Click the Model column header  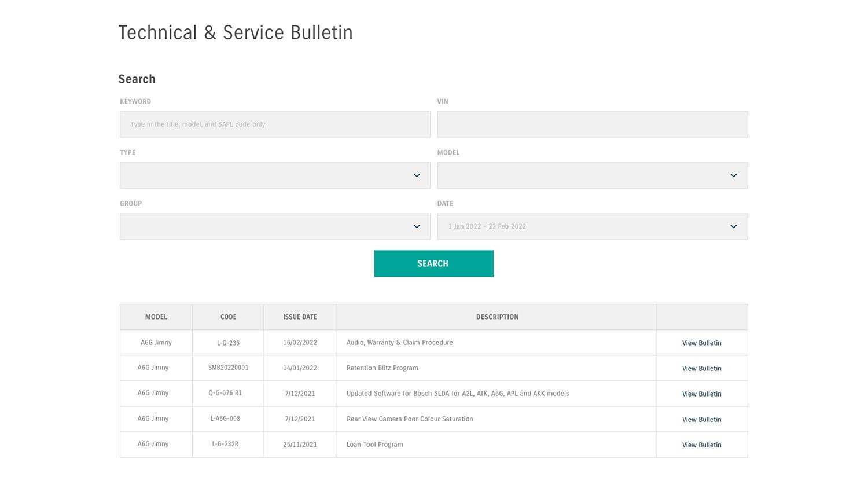click(x=156, y=317)
